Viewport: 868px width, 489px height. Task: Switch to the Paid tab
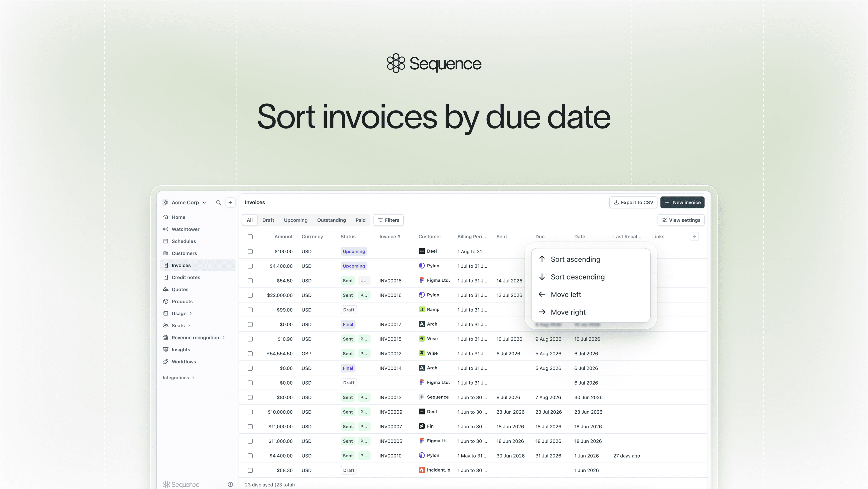360,220
